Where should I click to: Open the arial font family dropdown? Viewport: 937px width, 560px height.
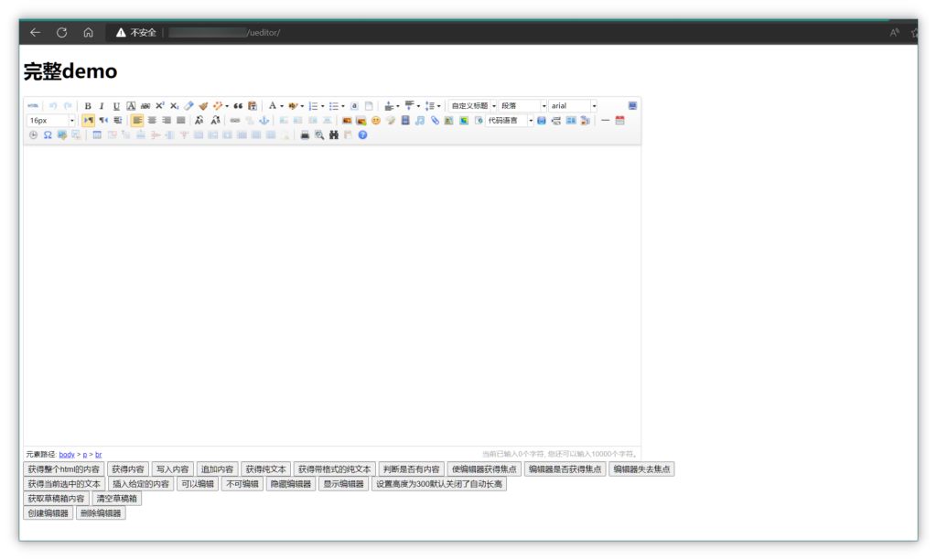573,106
